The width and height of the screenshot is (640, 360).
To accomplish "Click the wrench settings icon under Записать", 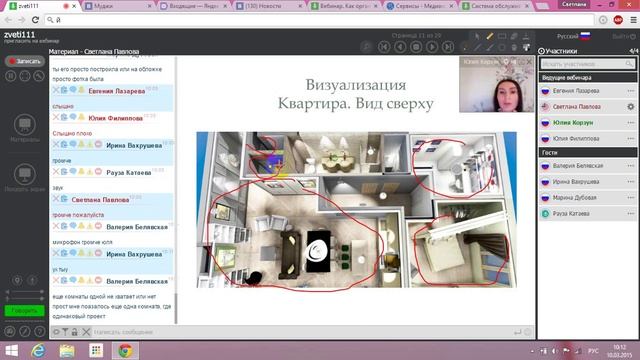I will 39,76.
